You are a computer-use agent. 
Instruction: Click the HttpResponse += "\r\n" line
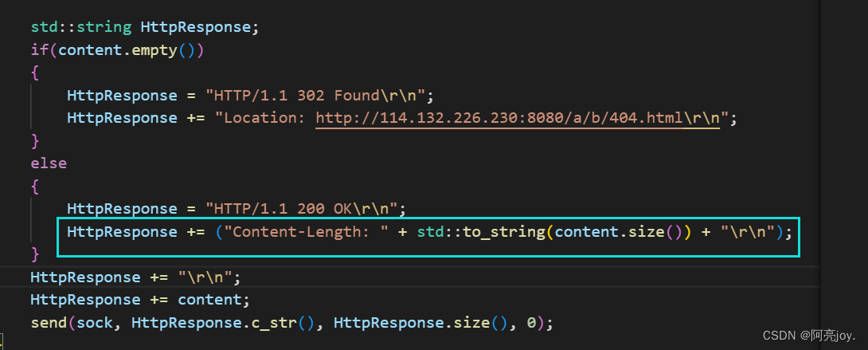135,277
